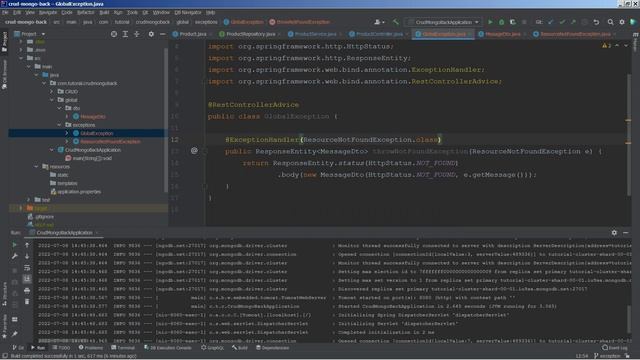Toggle the Structure tool window sidebar button

tap(4, 294)
